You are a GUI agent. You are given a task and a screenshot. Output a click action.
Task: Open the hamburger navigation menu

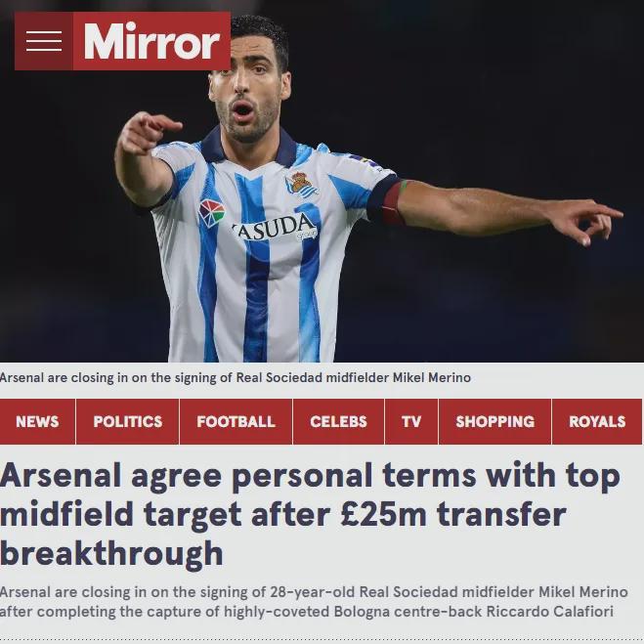(44, 41)
